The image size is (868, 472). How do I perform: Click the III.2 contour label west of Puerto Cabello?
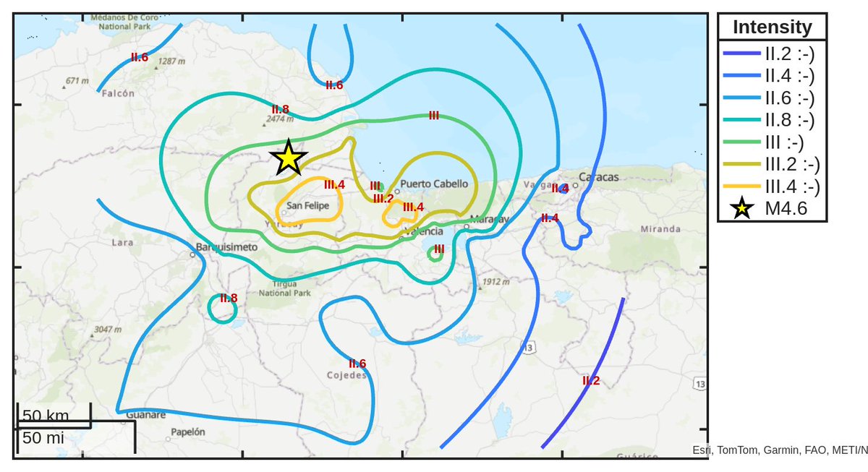point(383,199)
